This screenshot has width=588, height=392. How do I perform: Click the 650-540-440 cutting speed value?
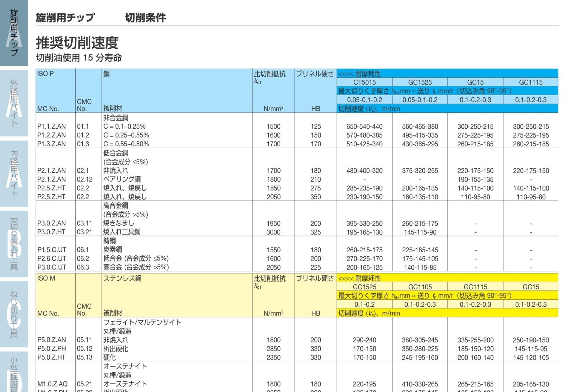pos(364,126)
